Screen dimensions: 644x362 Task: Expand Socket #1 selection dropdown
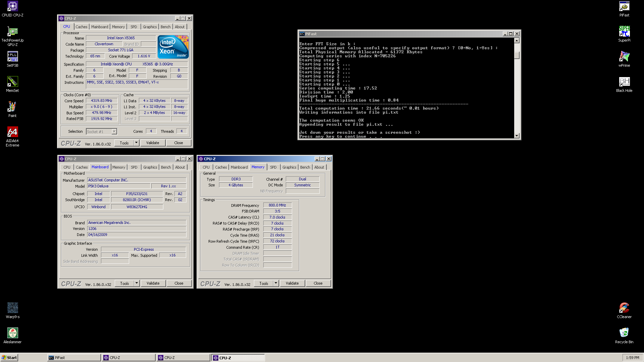pos(114,132)
